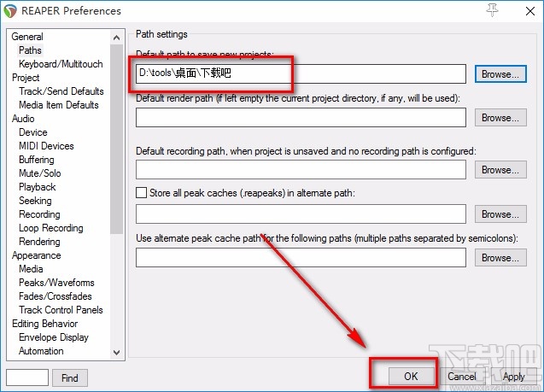Close the REAPER Preferences window
This screenshot has width=544, height=392.
[529, 11]
